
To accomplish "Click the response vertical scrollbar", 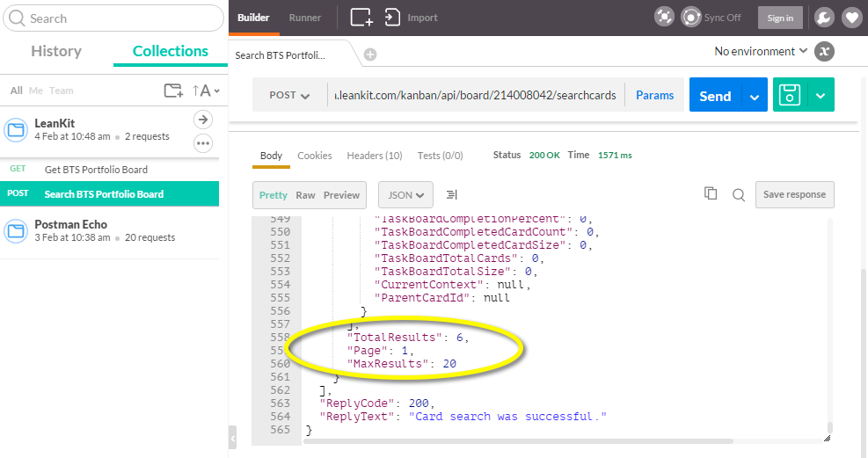I will (x=830, y=427).
